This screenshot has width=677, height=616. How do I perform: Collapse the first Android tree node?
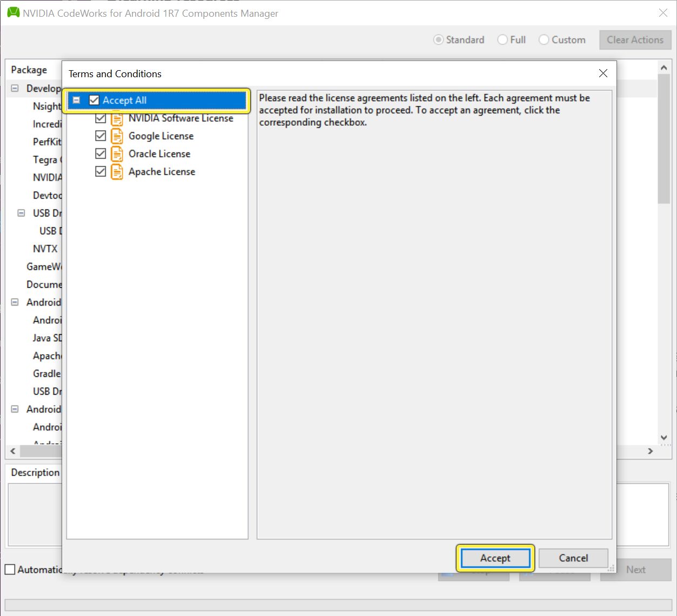pos(14,302)
